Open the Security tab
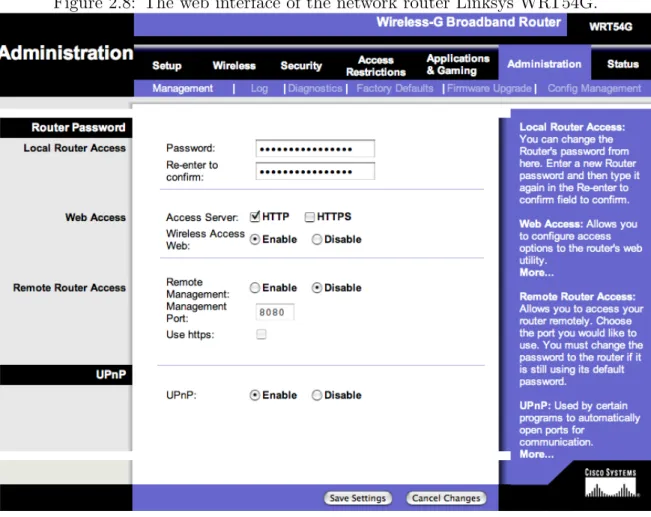Screen dimensions: 651x517 (x=301, y=66)
